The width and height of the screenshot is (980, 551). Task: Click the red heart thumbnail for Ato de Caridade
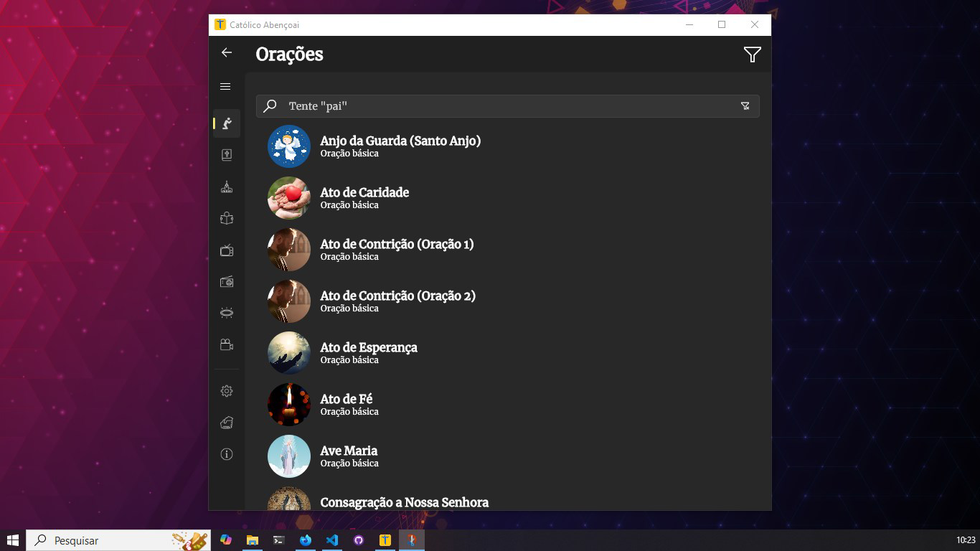pyautogui.click(x=289, y=198)
